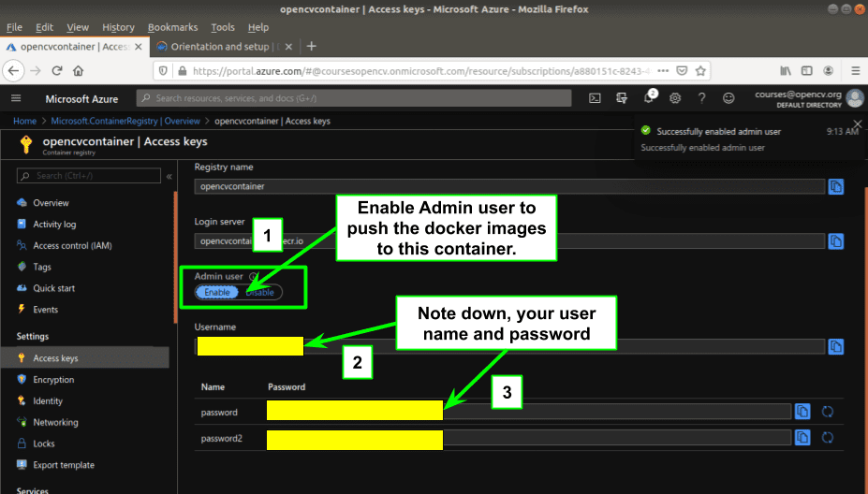Image resolution: width=868 pixels, height=494 pixels.
Task: Open the View menu
Action: pos(78,27)
